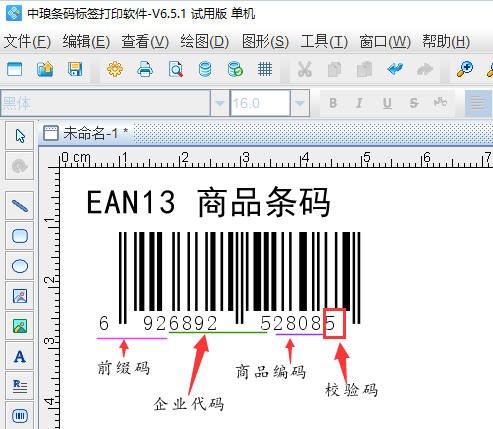Toggle underline formatting U
Image resolution: width=493 pixels, height=429 pixels.
click(x=387, y=103)
